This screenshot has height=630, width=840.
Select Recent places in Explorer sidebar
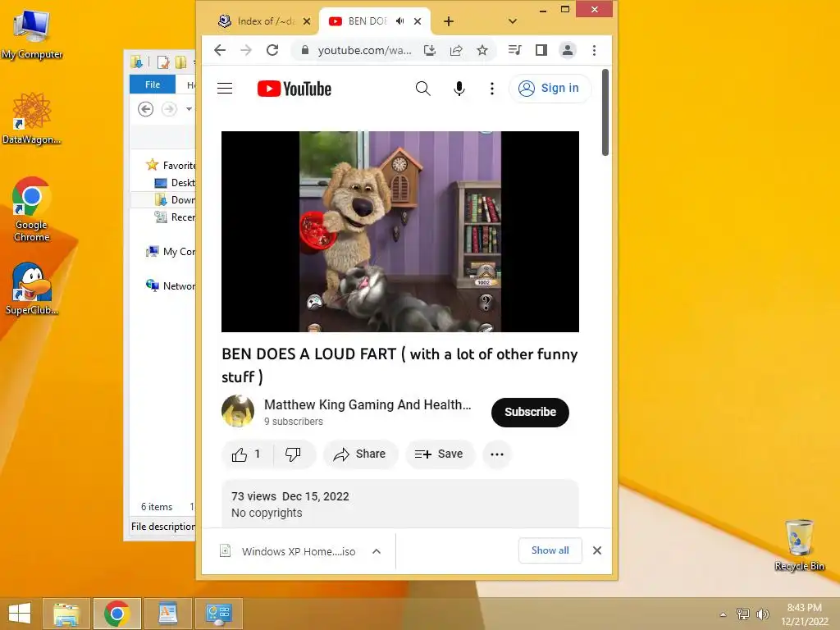(176, 217)
